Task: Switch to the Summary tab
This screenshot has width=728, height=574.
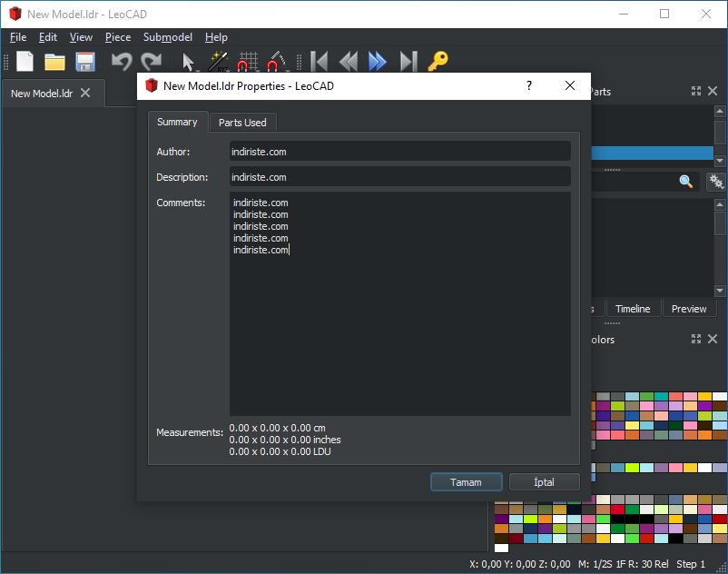Action: point(177,122)
